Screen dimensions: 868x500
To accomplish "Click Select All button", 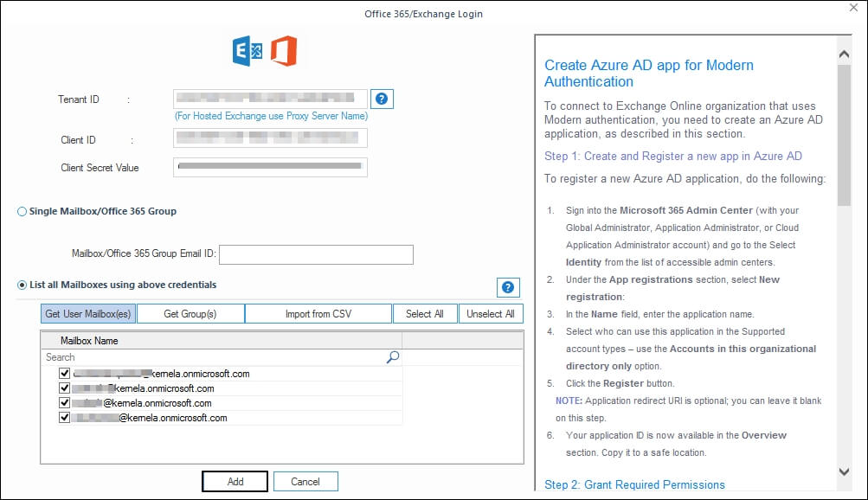I will tap(425, 314).
